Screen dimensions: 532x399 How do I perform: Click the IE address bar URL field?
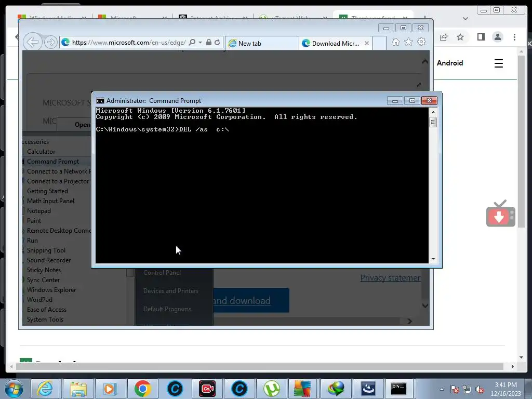tap(129, 43)
